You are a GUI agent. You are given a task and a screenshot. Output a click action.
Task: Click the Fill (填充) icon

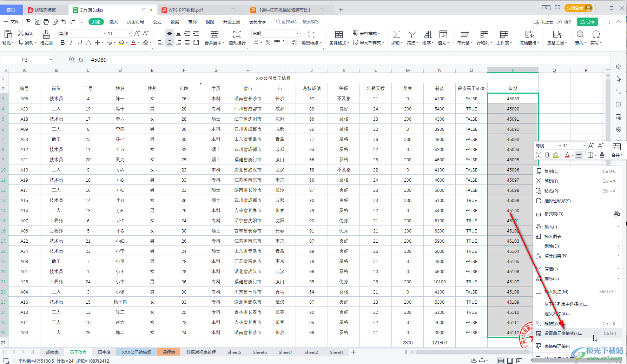[443, 34]
